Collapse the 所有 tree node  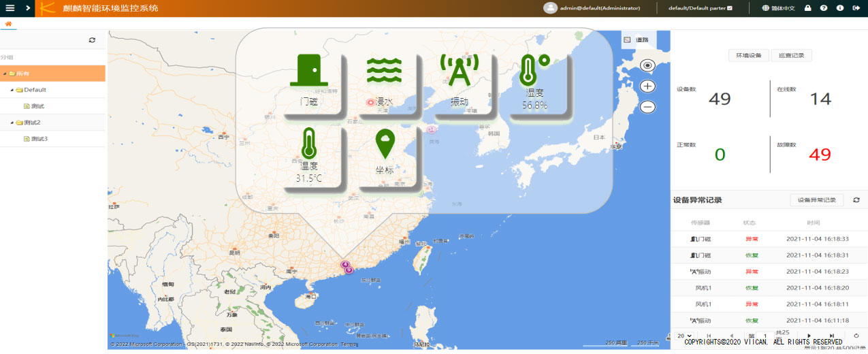coord(4,74)
